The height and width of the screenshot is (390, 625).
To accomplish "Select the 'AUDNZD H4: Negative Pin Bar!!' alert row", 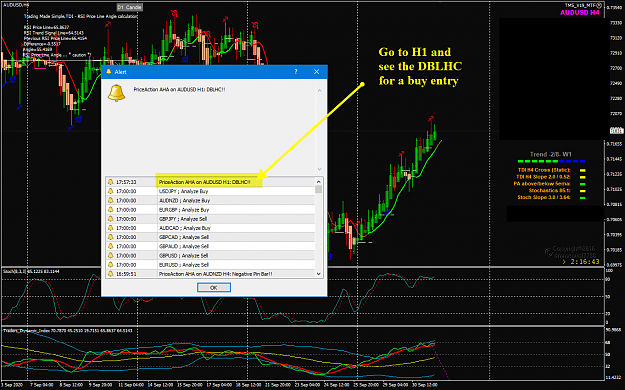I will (210, 274).
